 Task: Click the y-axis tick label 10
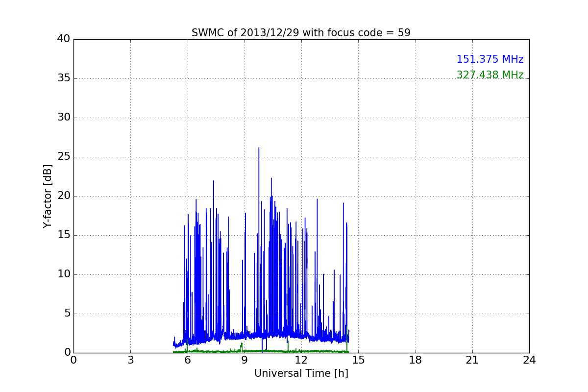63,274
